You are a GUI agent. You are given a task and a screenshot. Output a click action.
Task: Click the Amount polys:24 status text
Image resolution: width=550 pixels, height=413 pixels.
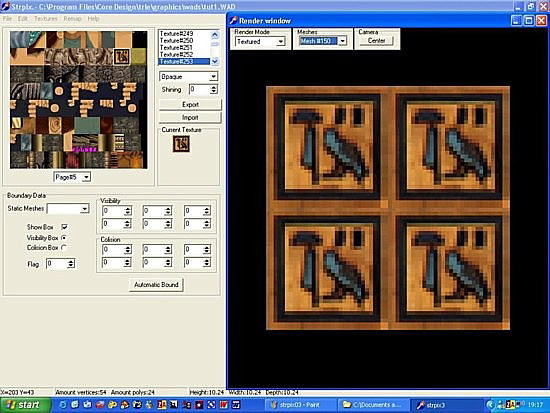132,392
